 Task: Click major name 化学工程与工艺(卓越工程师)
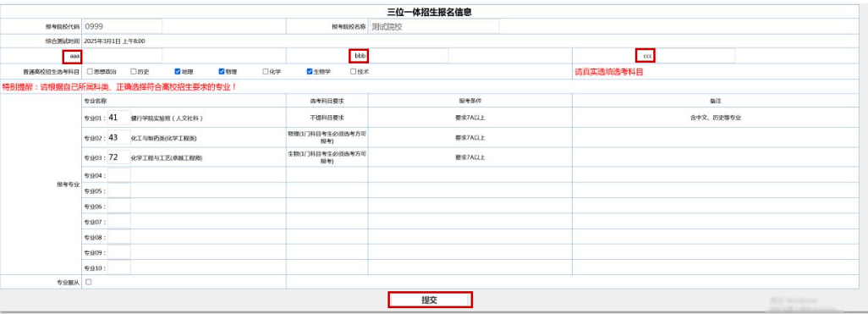[166, 157]
